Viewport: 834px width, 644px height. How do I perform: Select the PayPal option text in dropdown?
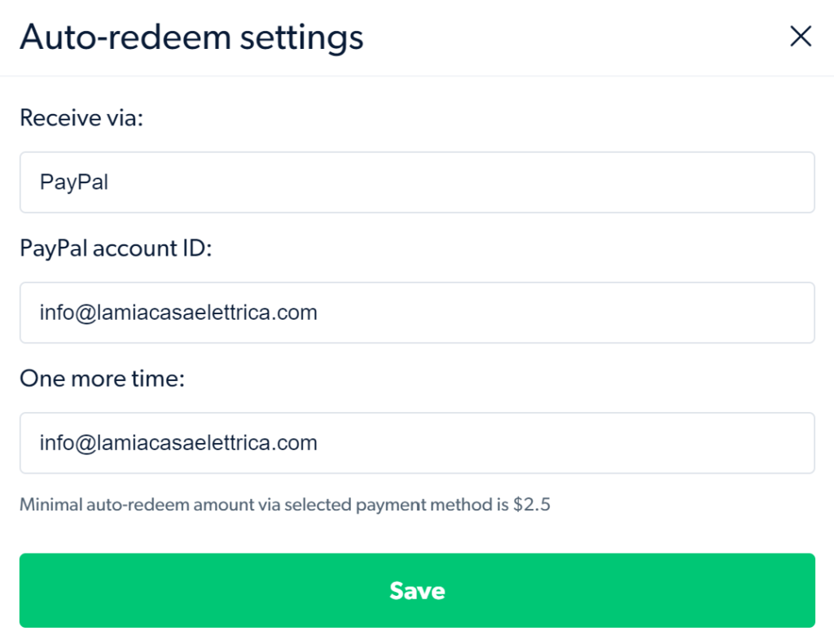pyautogui.click(x=74, y=182)
